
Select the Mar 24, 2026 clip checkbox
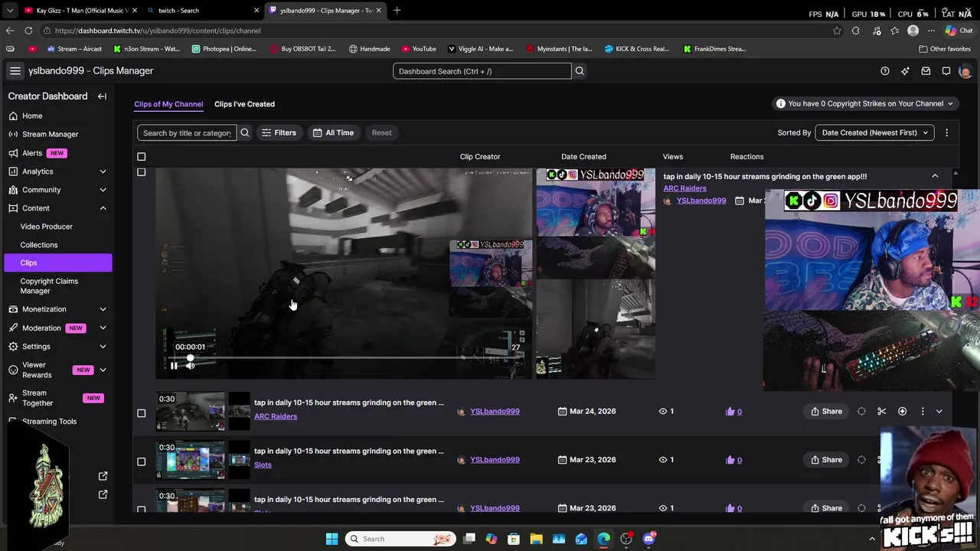coord(141,413)
